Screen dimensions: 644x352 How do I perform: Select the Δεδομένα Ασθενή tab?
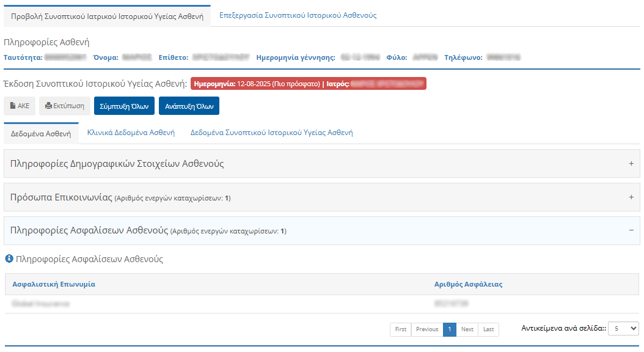pyautogui.click(x=41, y=133)
